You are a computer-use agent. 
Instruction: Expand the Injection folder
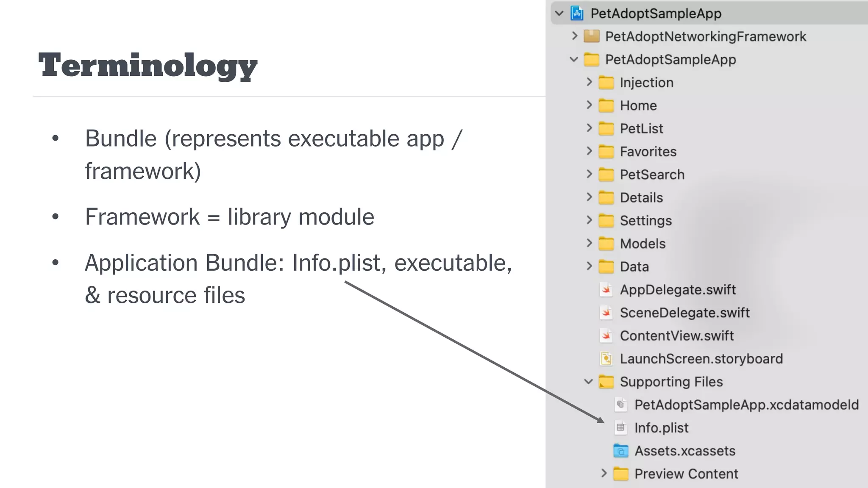pos(589,82)
